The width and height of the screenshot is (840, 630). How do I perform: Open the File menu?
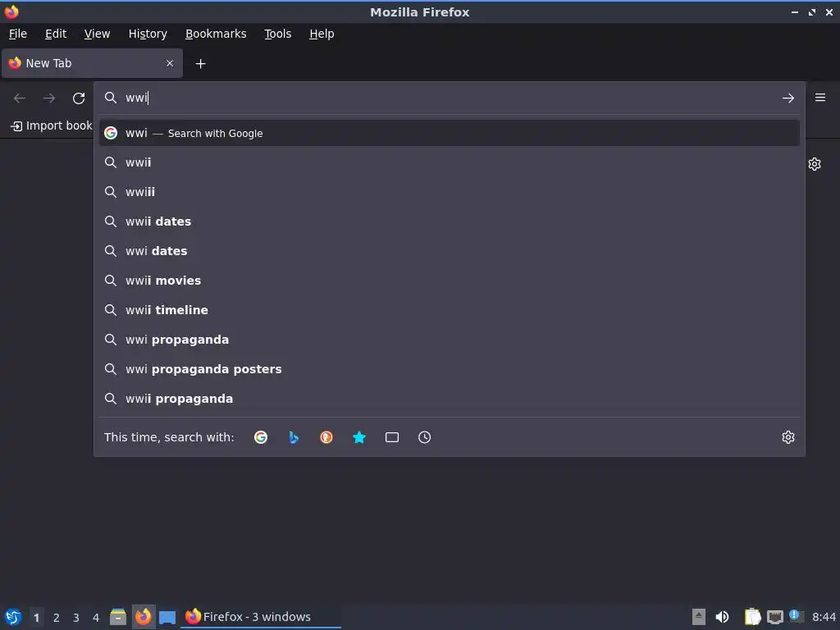click(18, 34)
